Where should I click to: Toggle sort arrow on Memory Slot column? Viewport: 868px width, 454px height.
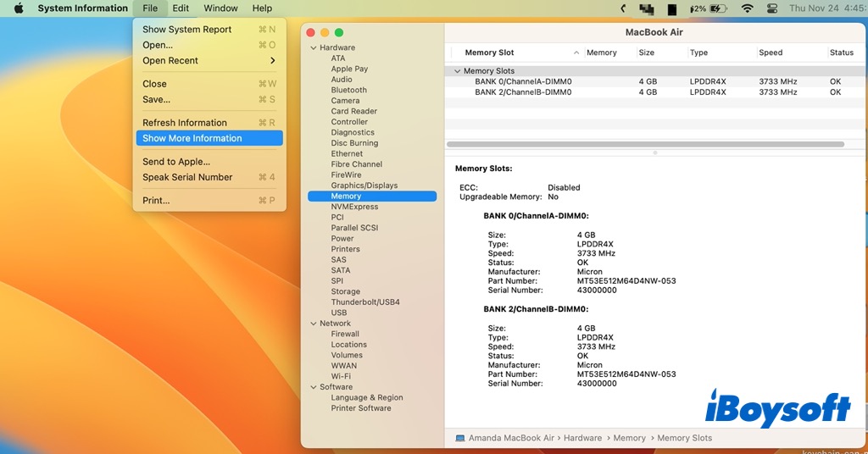[576, 53]
